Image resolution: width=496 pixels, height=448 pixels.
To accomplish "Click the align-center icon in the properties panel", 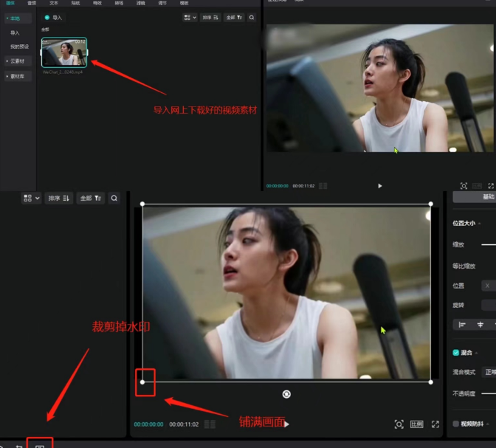I will [480, 325].
